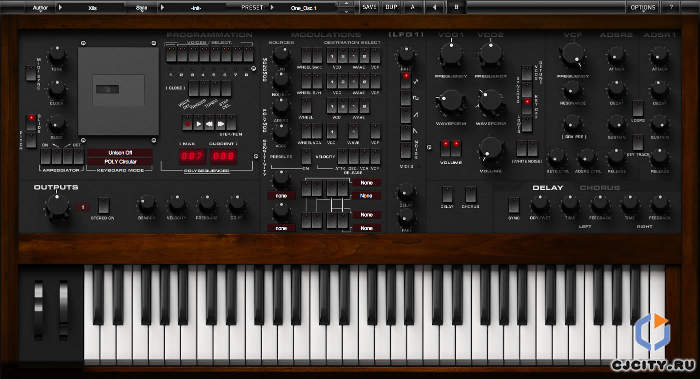700x379 pixels.
Task: Start the polysequencer with the play button
Action: tap(198, 123)
